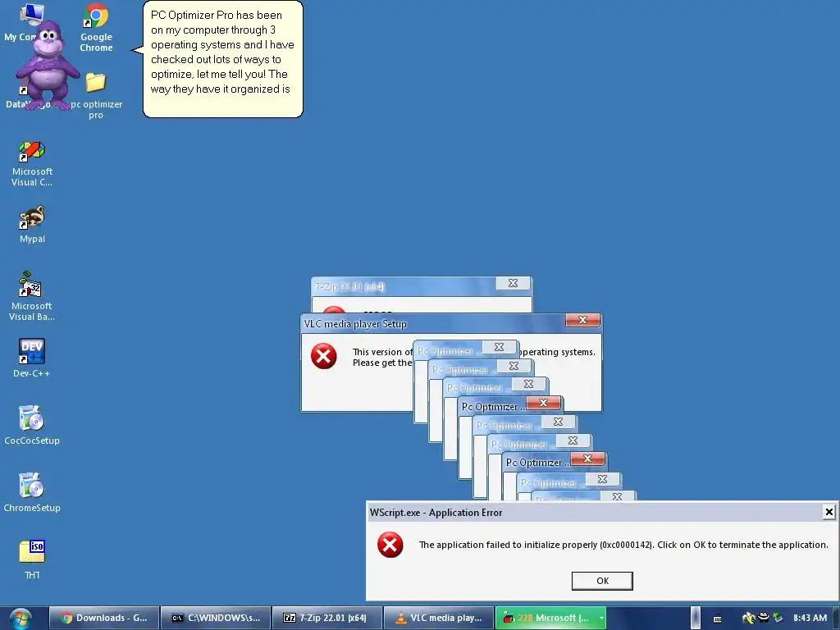Select the THT iso file icon
Screen dimensions: 840x630
click(x=32, y=559)
